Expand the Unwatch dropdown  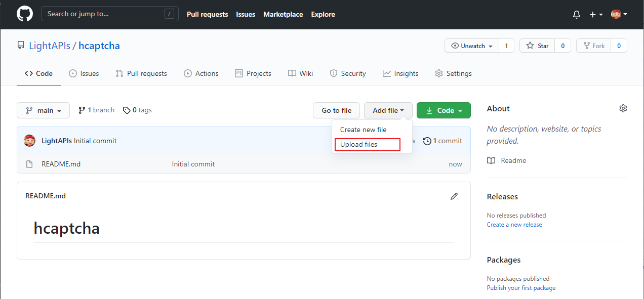472,46
